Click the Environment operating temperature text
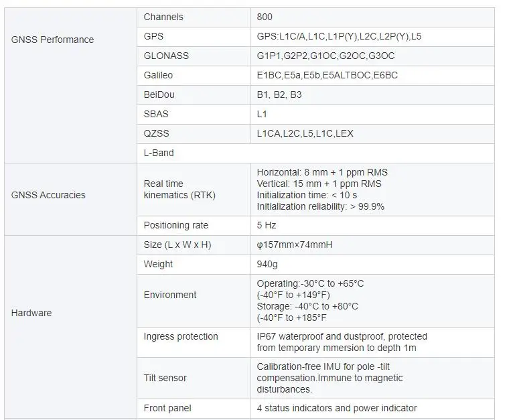 click(x=310, y=284)
